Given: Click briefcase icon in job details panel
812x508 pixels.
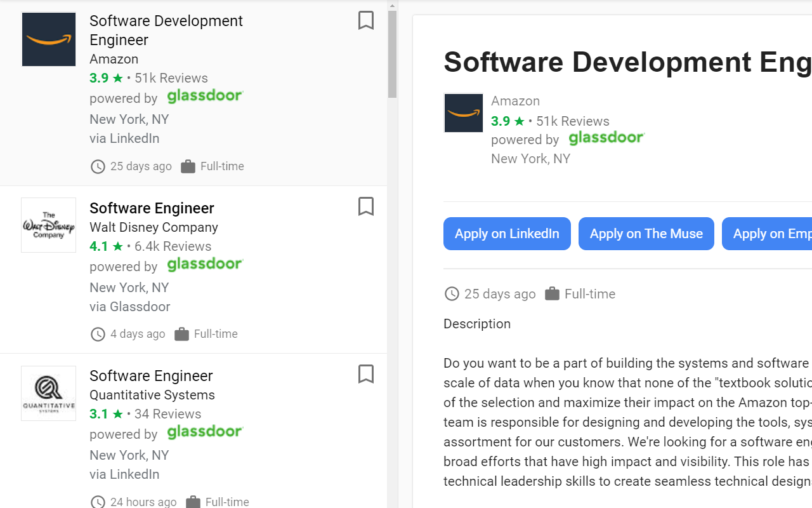Looking at the screenshot, I should (552, 293).
